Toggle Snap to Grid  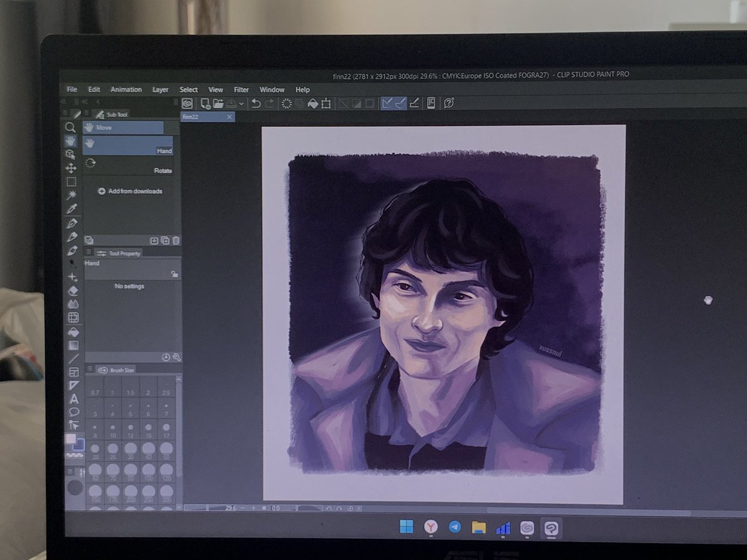[x=413, y=103]
